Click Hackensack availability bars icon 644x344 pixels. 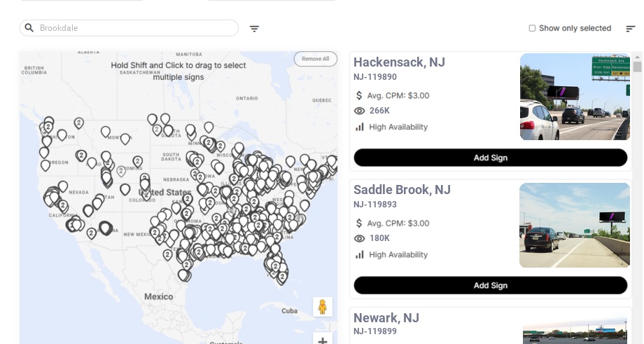click(360, 127)
